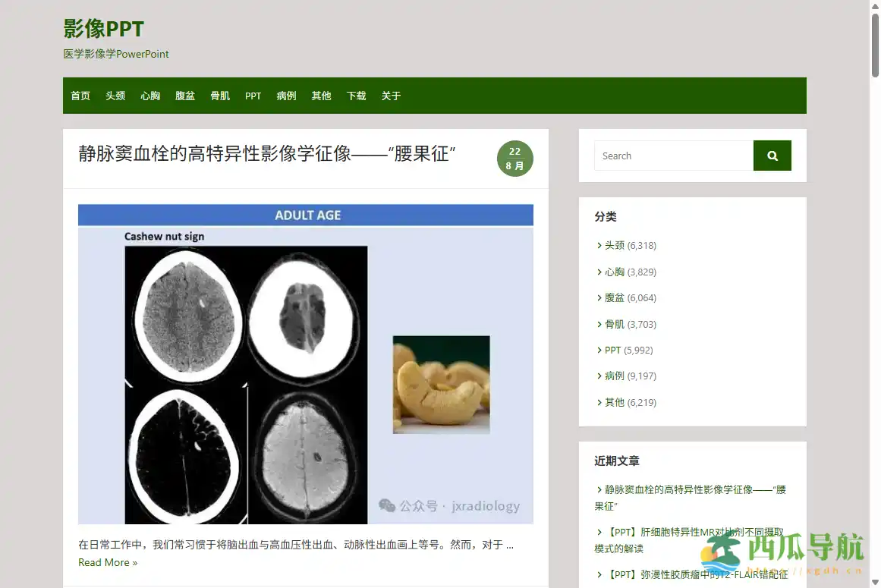Click the Read More link
The image size is (881, 588).
point(108,562)
